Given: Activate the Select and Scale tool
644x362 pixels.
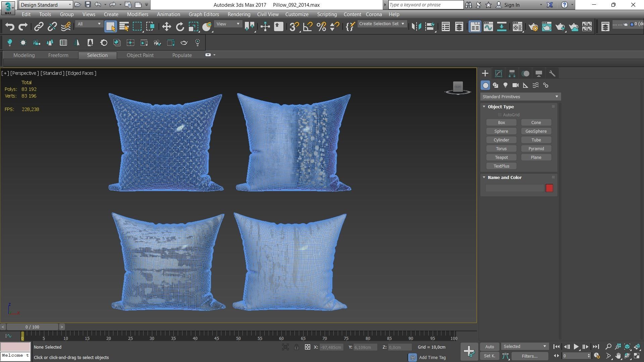Looking at the screenshot, I should coord(194,27).
